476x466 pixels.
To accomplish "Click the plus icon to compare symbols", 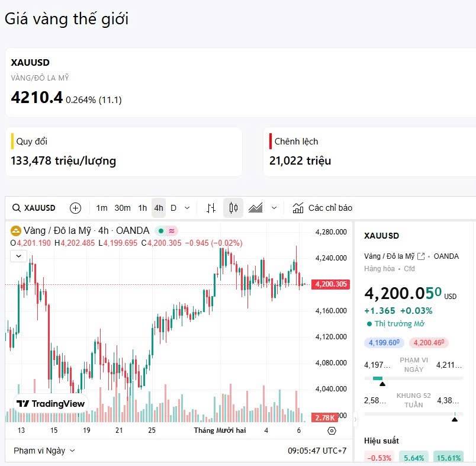I will (x=75, y=208).
